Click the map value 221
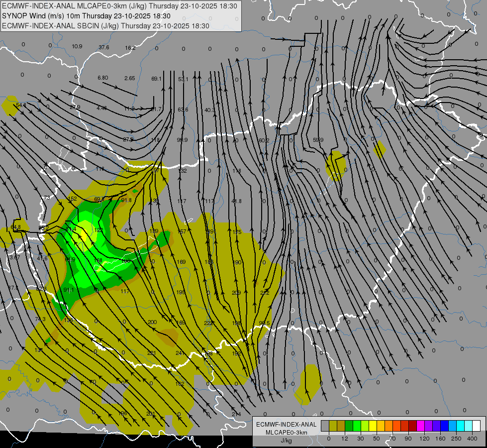Image resolution: width=487 pixels, height=448 pixels. click(152, 353)
